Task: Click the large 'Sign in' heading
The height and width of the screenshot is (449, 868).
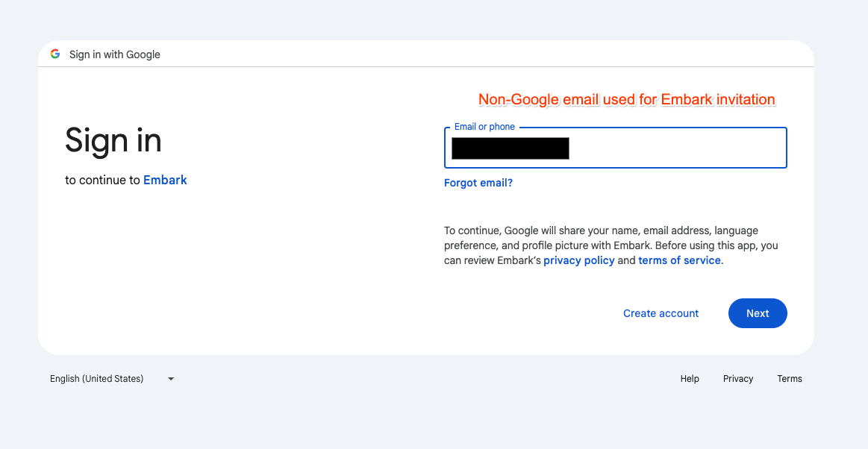Action: tap(113, 140)
